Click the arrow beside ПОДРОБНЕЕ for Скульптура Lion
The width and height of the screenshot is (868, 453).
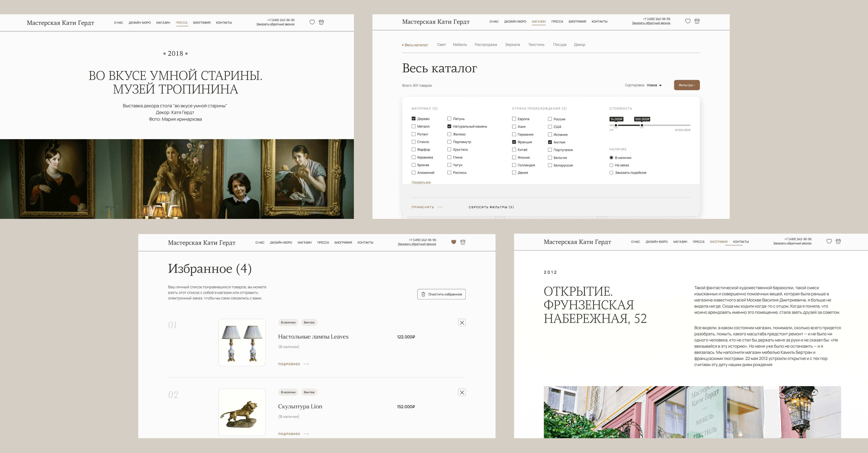306,434
